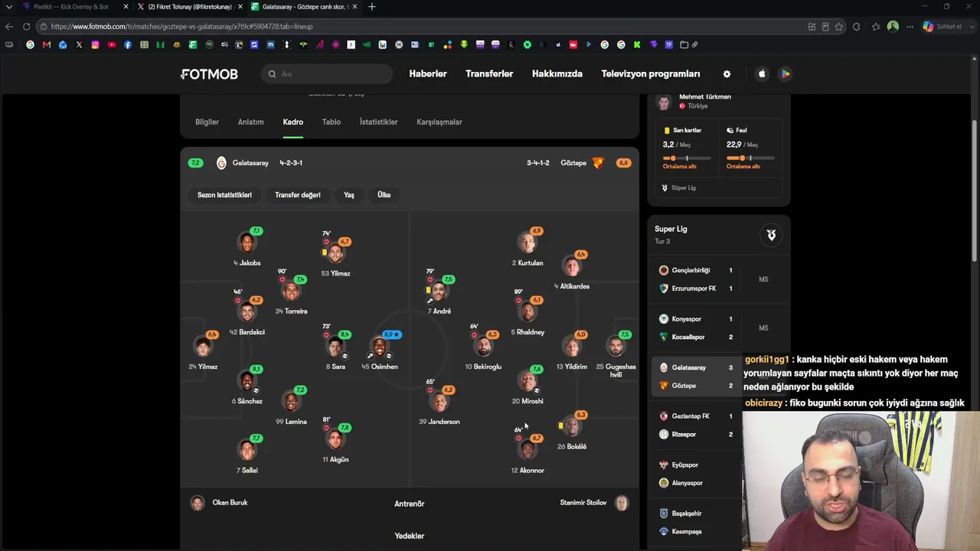980x551 pixels.
Task: Close the Pixelkit Kick Overlay tab
Action: coord(126,7)
